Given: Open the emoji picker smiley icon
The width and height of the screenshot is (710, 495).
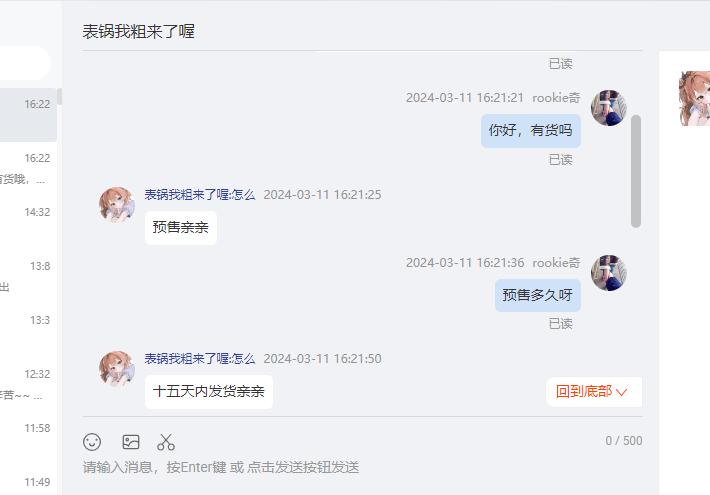Looking at the screenshot, I should point(92,442).
